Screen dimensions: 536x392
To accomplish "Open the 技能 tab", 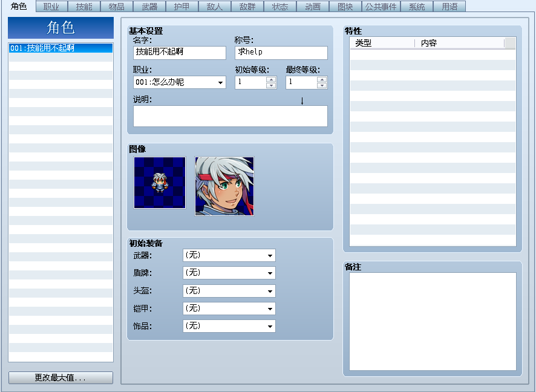I will coord(85,7).
